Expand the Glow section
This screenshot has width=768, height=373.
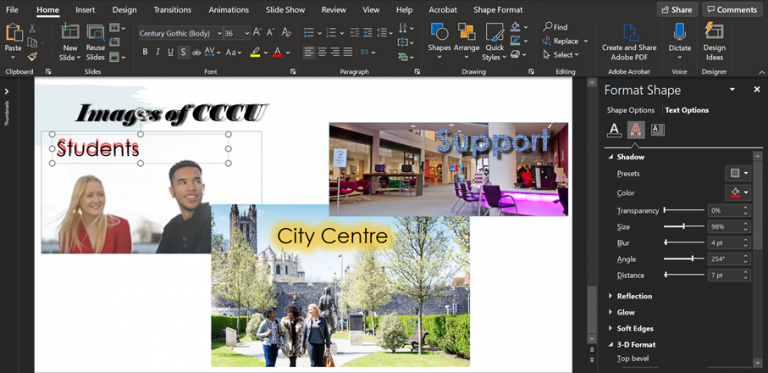[611, 312]
